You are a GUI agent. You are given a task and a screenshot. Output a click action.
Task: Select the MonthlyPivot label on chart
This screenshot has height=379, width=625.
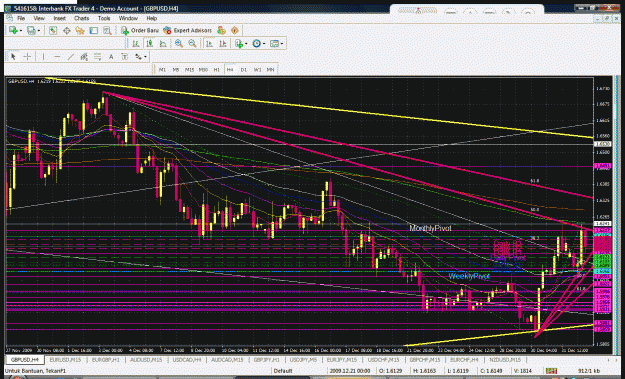click(x=430, y=228)
